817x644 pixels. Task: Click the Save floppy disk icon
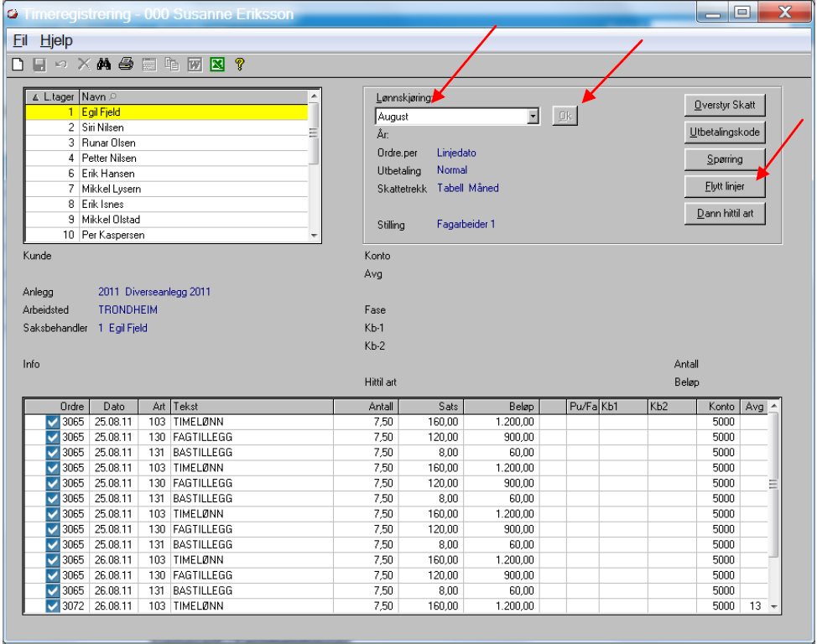39,64
